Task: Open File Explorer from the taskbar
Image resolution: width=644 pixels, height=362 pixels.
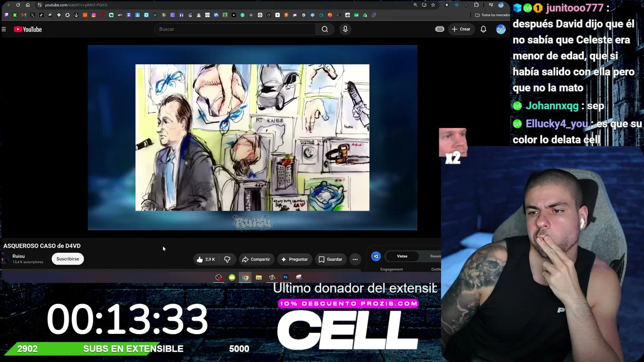Action: pos(259,278)
